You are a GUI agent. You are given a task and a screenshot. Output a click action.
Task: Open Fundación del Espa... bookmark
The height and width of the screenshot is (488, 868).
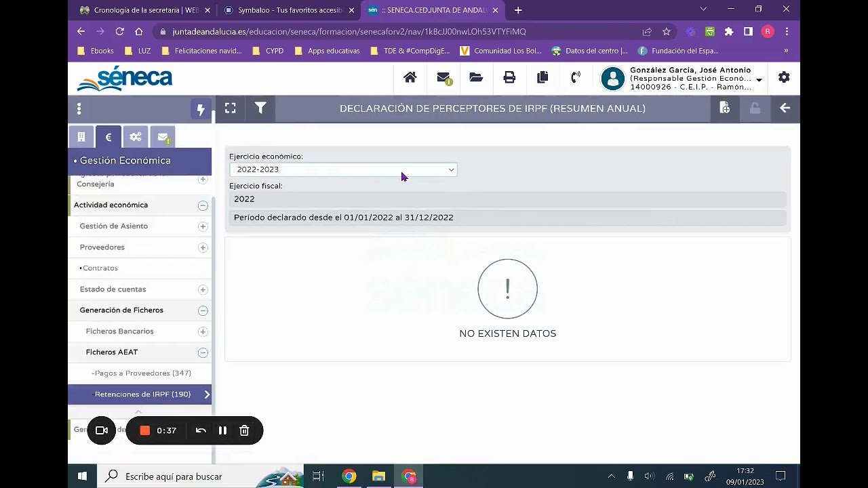coord(678,51)
